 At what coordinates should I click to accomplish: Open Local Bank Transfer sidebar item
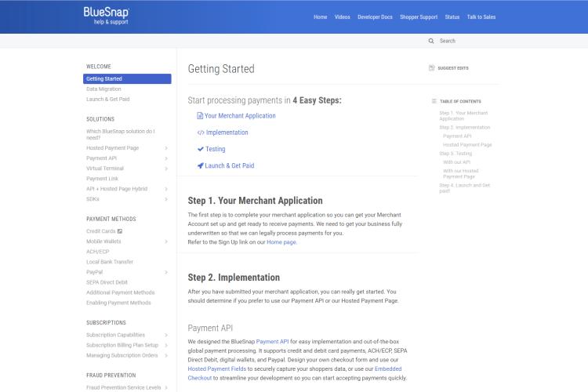[110, 262]
